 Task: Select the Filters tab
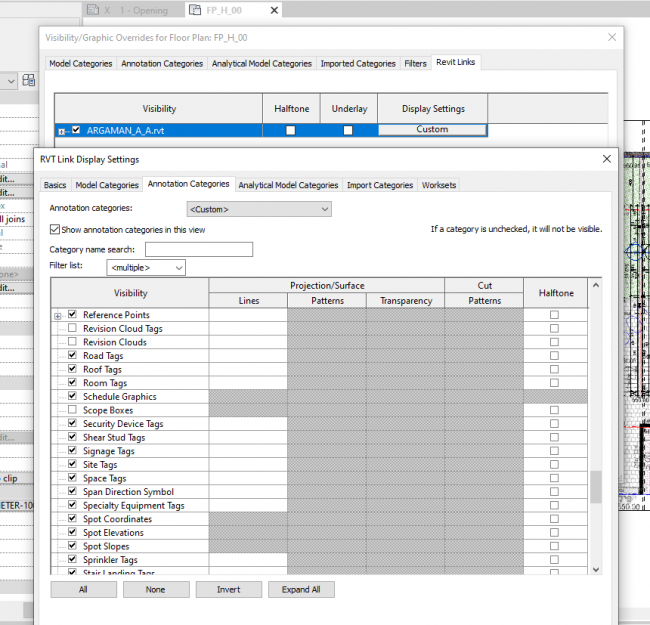pyautogui.click(x=415, y=64)
